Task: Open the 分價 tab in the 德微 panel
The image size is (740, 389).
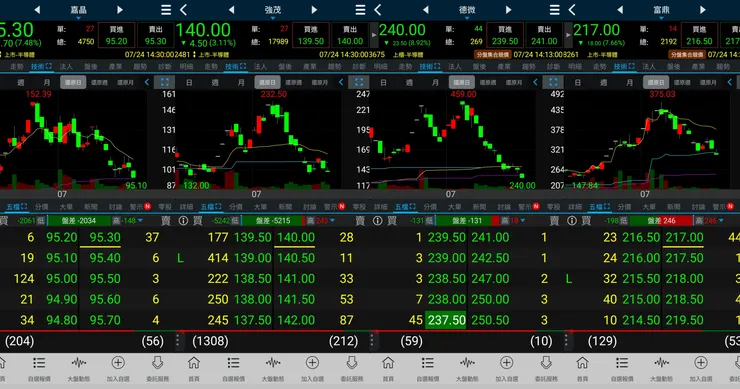Action: (x=430, y=207)
